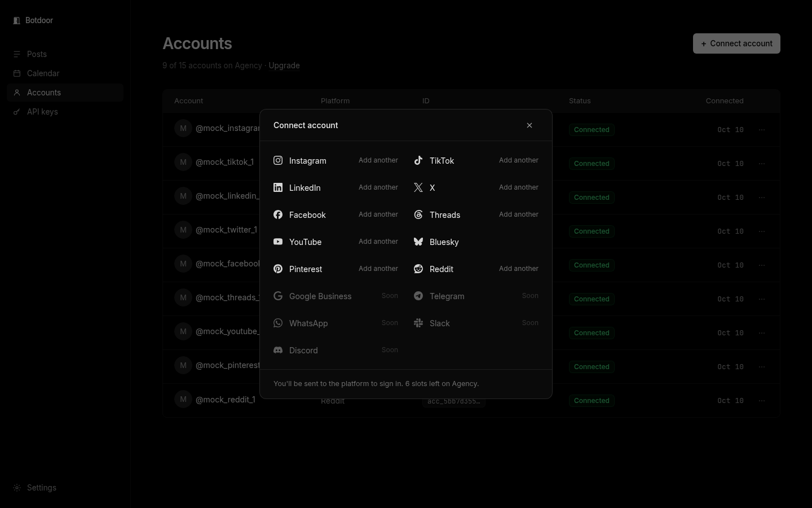Click the Bluesky butterfly icon
Screen dimensions: 812x508
pyautogui.click(x=418, y=242)
